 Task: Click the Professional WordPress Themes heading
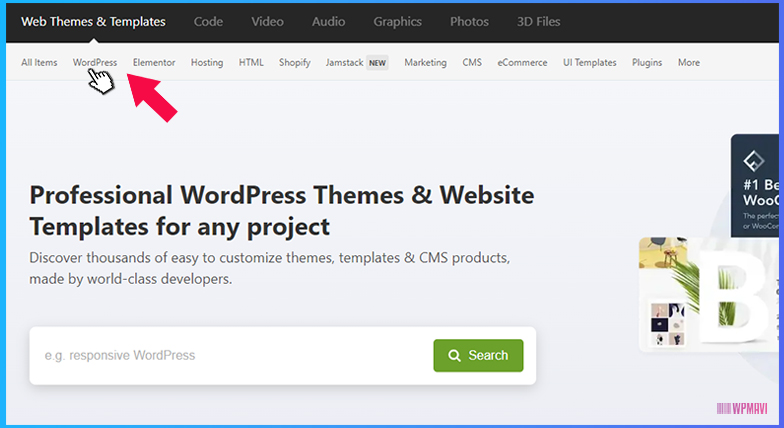pyautogui.click(x=282, y=210)
